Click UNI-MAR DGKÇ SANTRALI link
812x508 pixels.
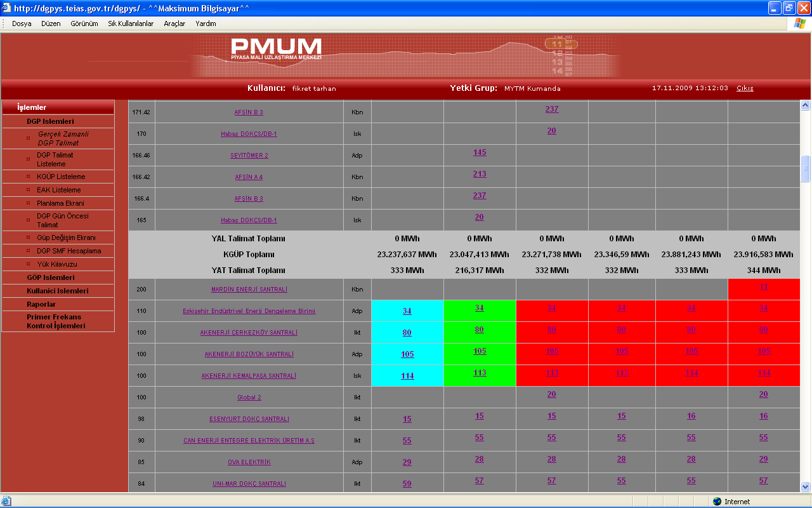[249, 484]
